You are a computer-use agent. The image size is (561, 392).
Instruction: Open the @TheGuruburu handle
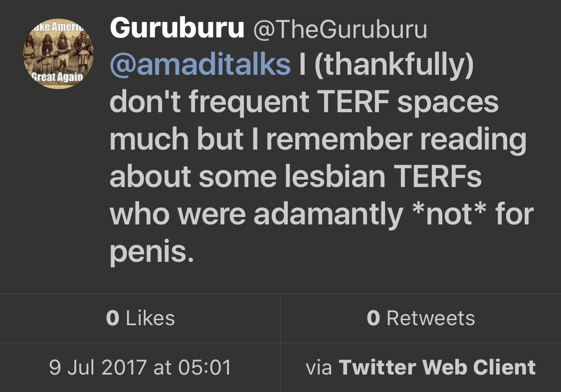[x=340, y=30]
